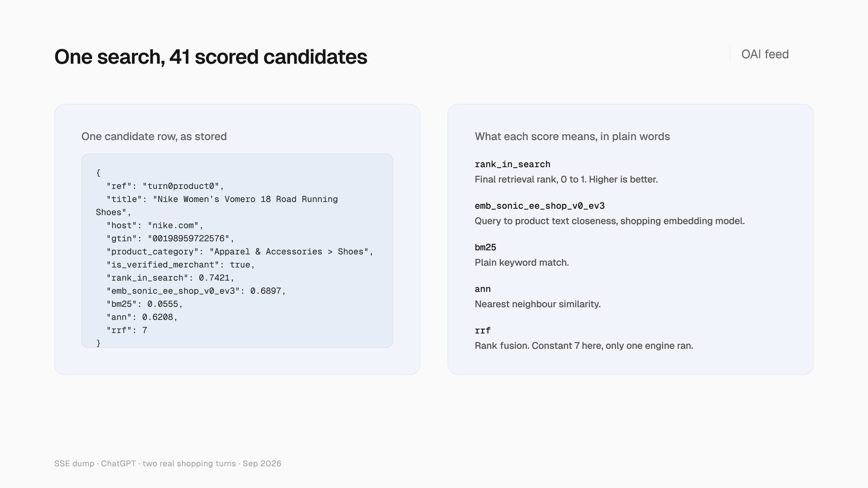868x488 pixels.
Task: Click the 'Plain keyword match.' description
Action: click(522, 263)
